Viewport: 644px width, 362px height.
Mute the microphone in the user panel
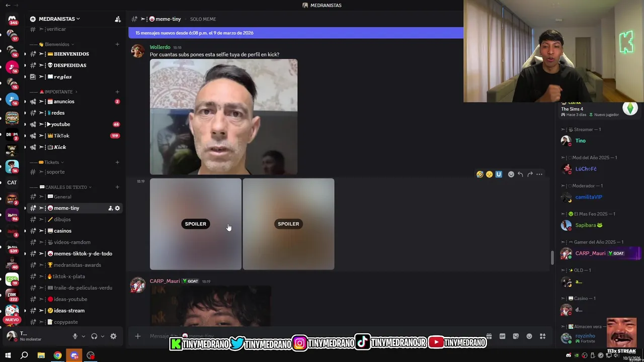click(x=75, y=336)
